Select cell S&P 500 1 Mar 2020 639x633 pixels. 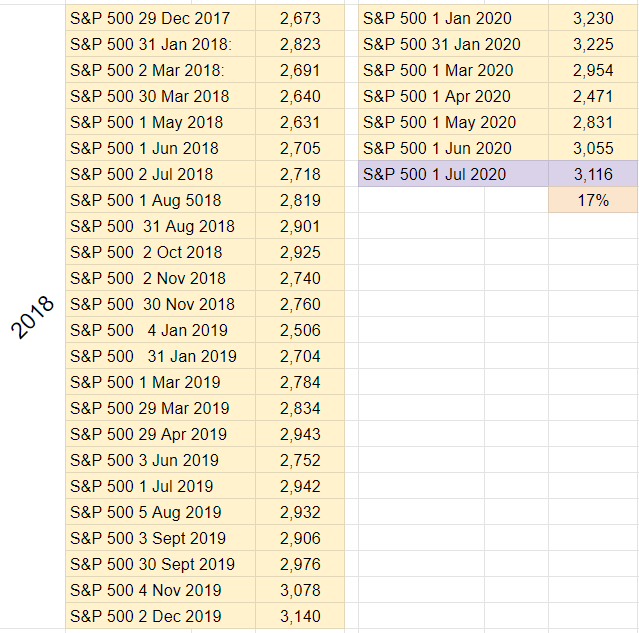point(454,70)
